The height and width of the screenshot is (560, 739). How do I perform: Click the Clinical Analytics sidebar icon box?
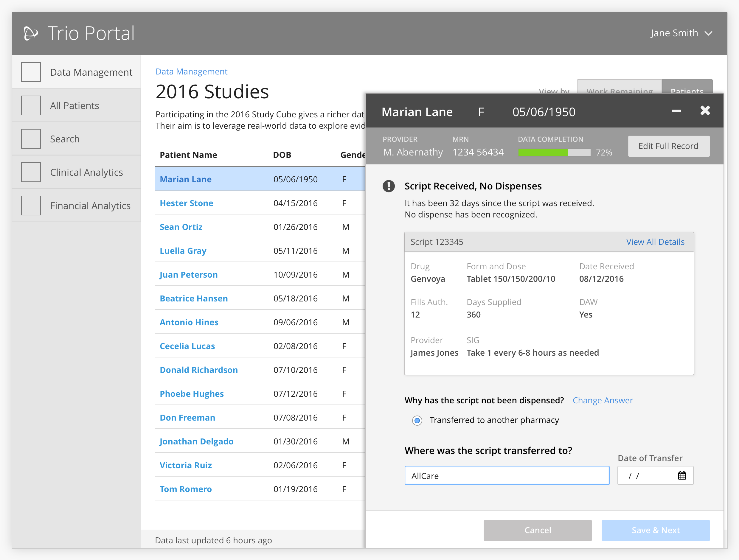31,172
